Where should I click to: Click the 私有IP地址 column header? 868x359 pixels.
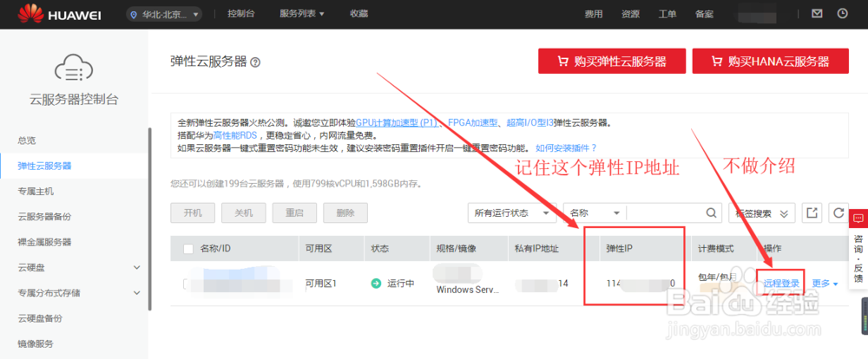[536, 249]
